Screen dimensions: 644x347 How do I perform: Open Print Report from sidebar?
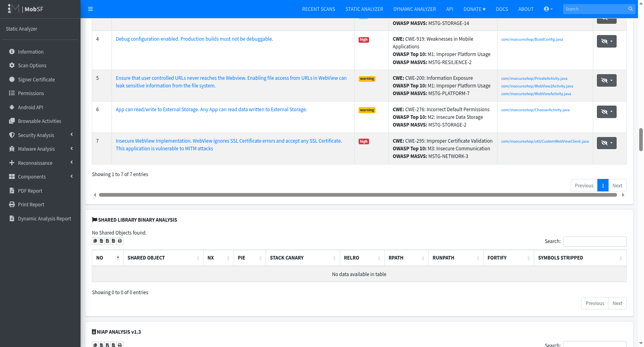[x=40, y=204]
